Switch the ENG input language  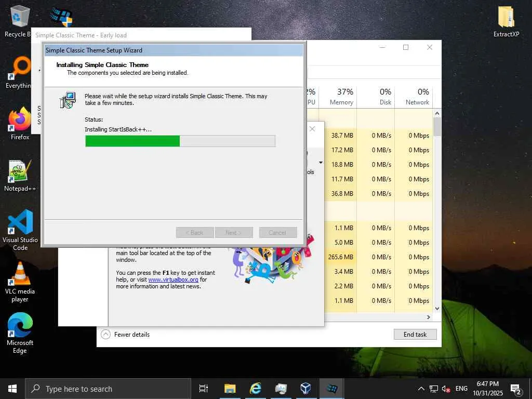click(461, 389)
